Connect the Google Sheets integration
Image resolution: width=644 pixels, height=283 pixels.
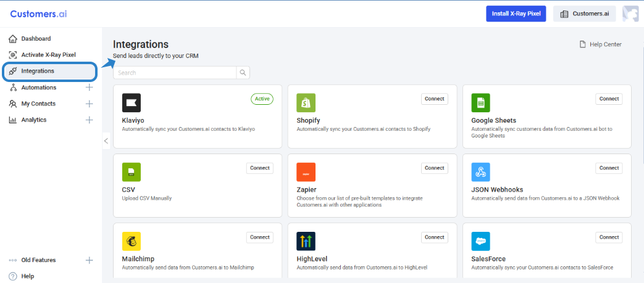pyautogui.click(x=609, y=99)
